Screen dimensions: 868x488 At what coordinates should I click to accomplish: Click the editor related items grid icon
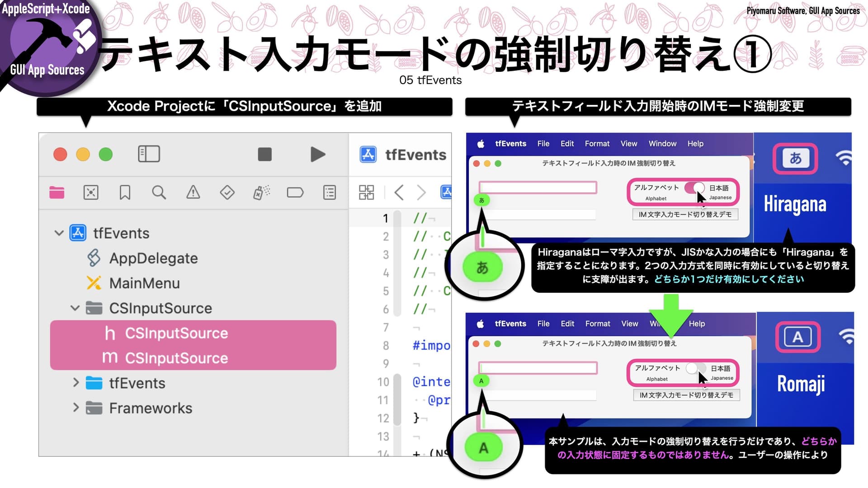[x=366, y=192]
